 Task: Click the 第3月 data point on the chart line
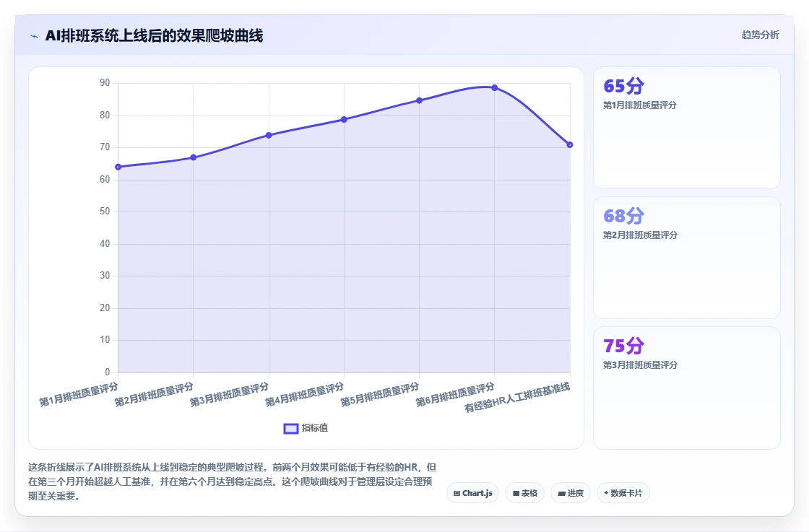[x=269, y=135]
